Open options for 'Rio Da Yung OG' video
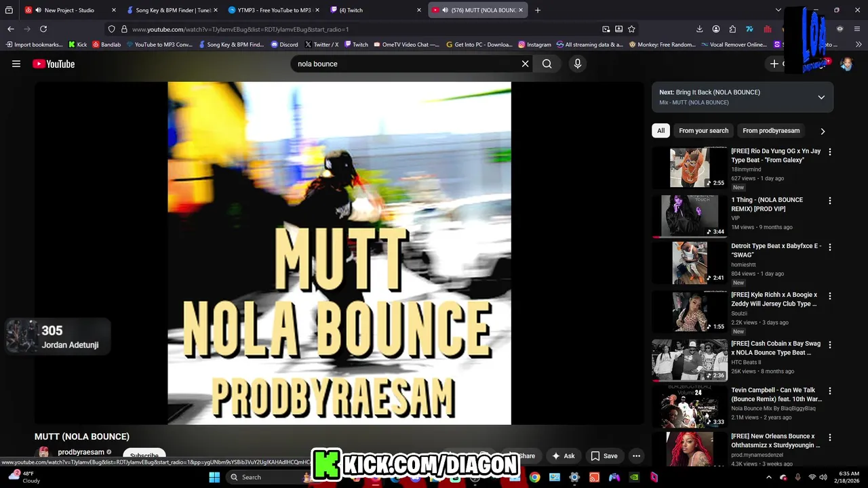 click(x=829, y=152)
